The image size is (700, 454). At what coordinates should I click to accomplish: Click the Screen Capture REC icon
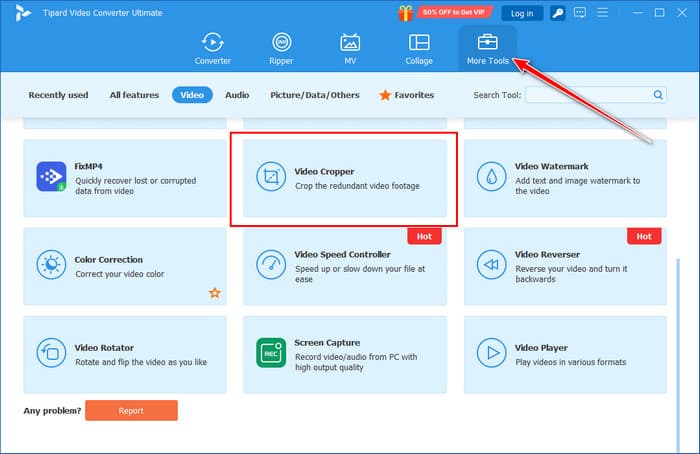point(270,352)
